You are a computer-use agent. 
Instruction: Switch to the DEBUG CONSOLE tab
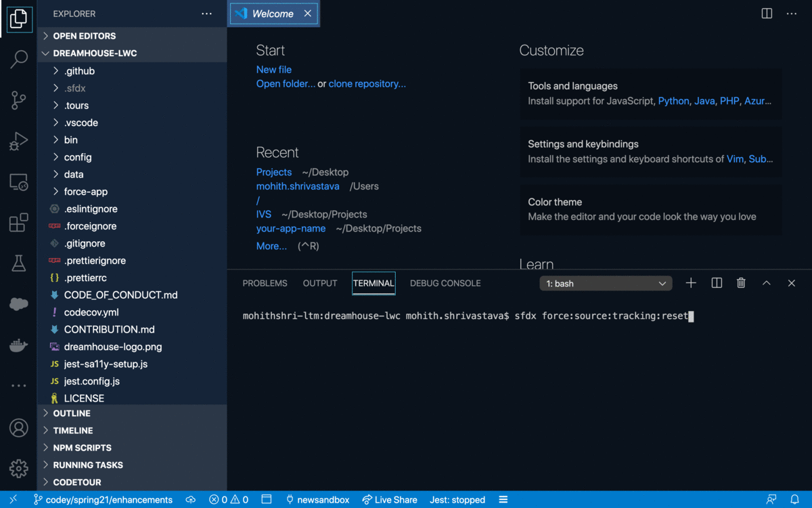[x=445, y=283]
